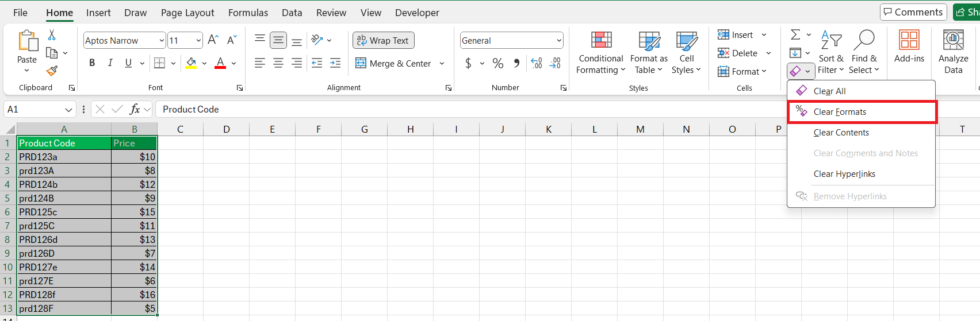Decrease font size with smaller A icon

pyautogui.click(x=232, y=40)
